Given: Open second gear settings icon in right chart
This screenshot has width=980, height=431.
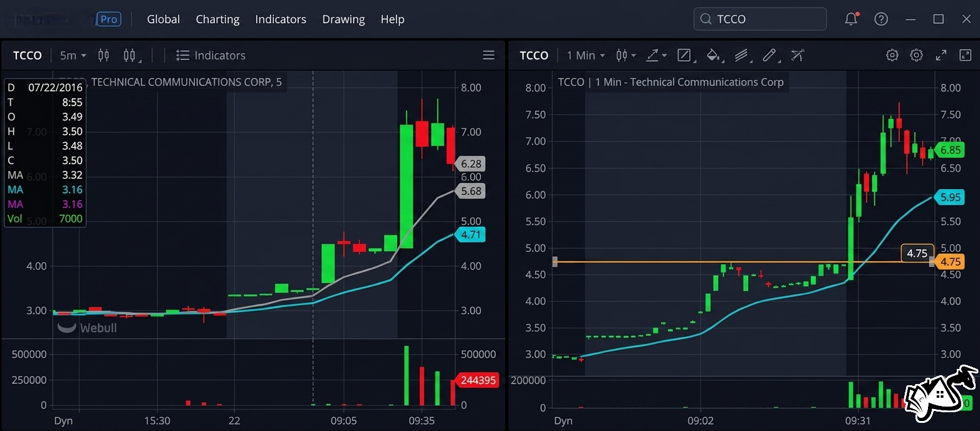Looking at the screenshot, I should point(916,55).
